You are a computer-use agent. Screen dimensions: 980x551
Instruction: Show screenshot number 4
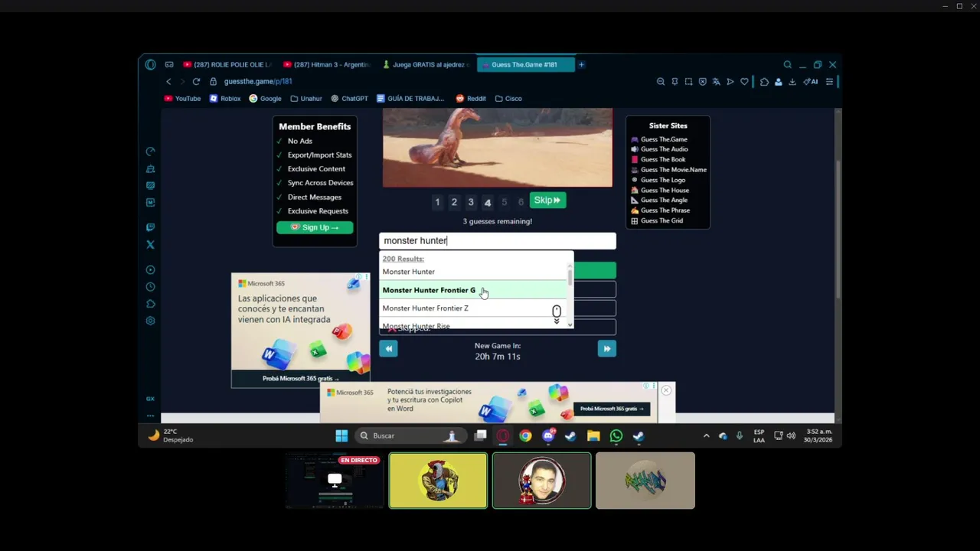point(488,202)
